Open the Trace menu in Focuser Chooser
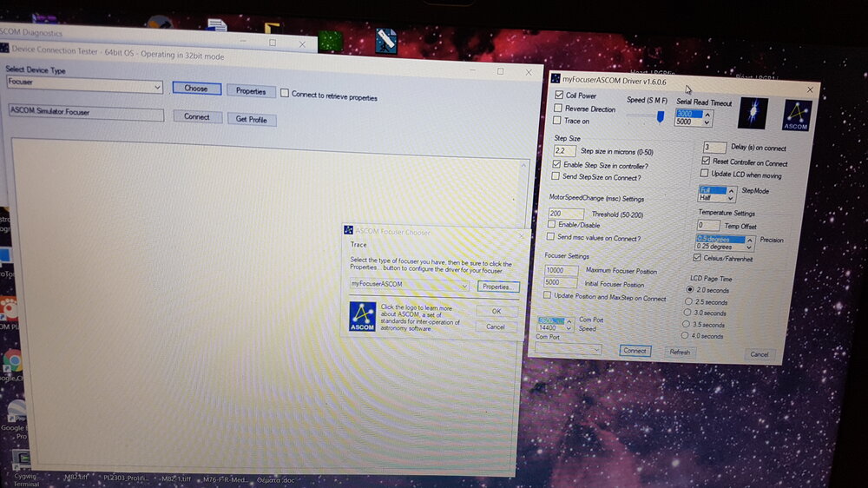This screenshot has width=868, height=488. coord(358,245)
